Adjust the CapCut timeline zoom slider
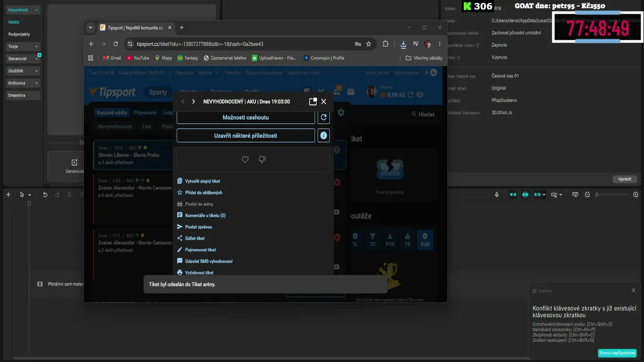The width and height of the screenshot is (644, 362). tap(611, 195)
